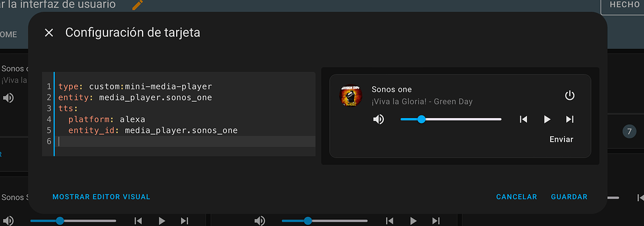
Task: Skip to next track in preview card
Action: 569,119
